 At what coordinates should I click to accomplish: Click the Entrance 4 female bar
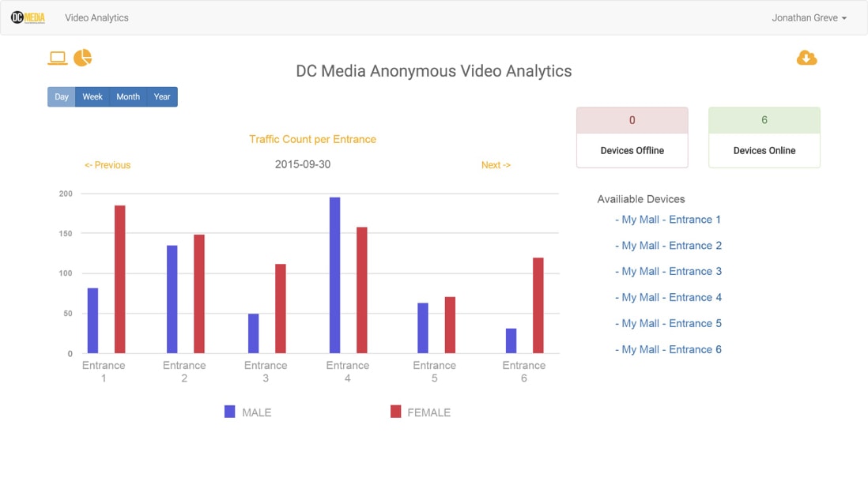click(x=362, y=290)
